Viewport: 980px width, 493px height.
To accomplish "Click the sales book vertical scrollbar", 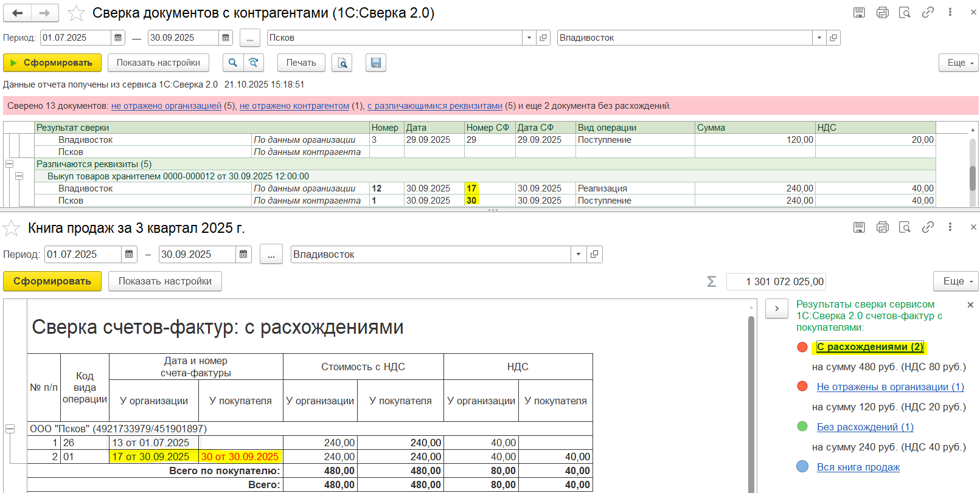I will click(x=751, y=395).
